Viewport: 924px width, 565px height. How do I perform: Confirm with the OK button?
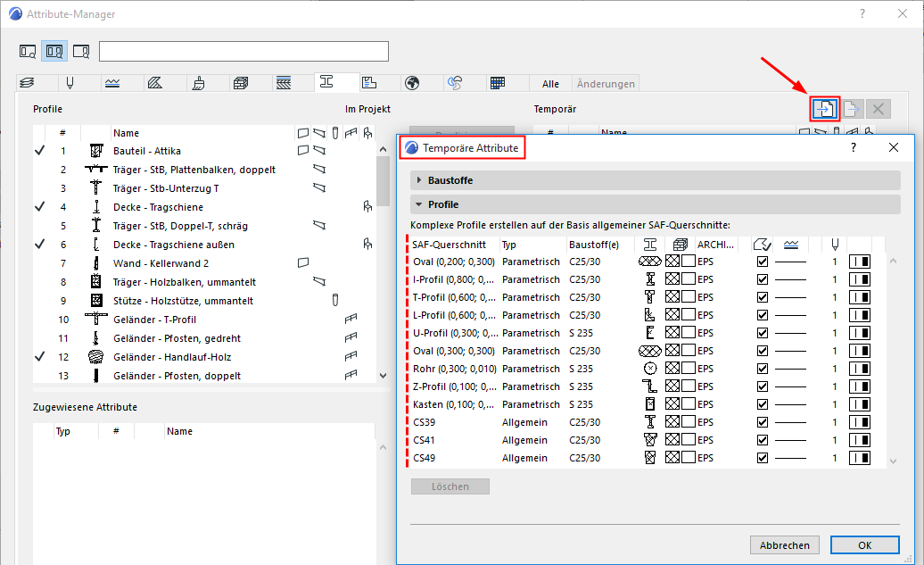[864, 545]
